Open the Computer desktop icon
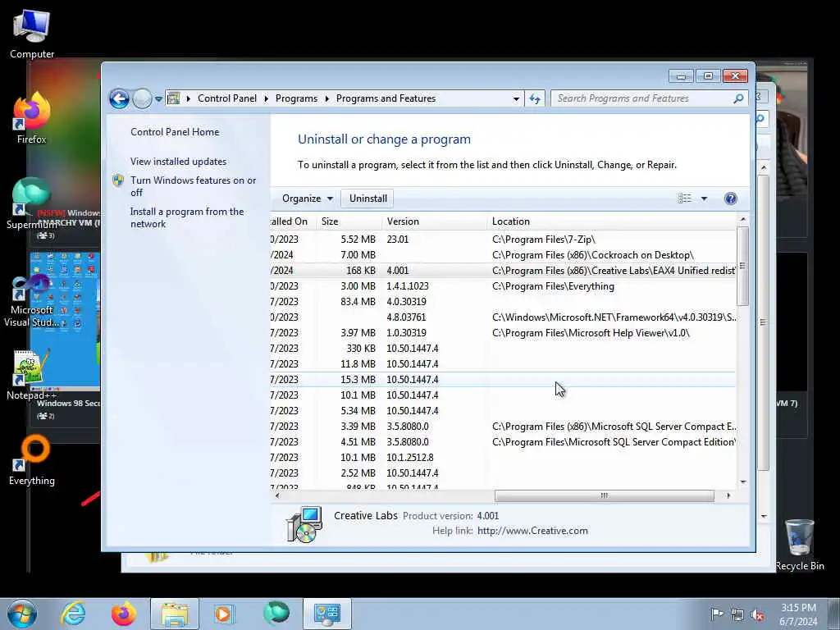840x630 pixels. tap(32, 34)
